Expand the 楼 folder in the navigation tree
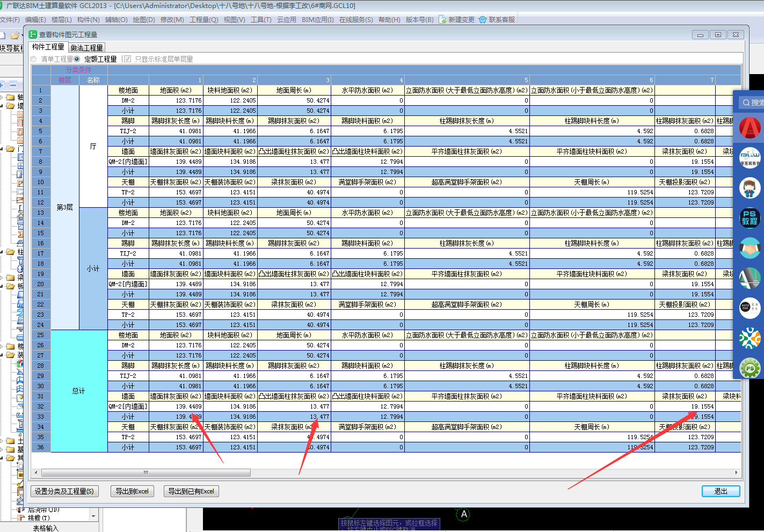764x532 pixels. (x=2, y=346)
